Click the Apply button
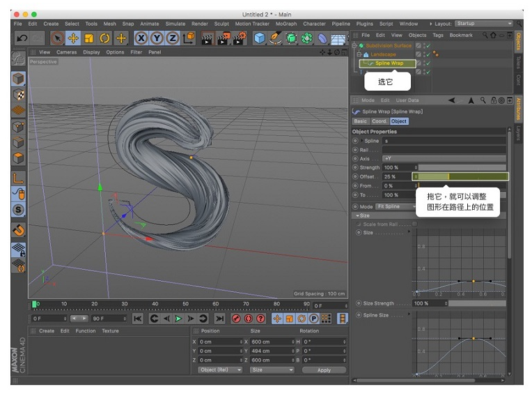Viewport: 532px width, 398px height. pos(324,370)
